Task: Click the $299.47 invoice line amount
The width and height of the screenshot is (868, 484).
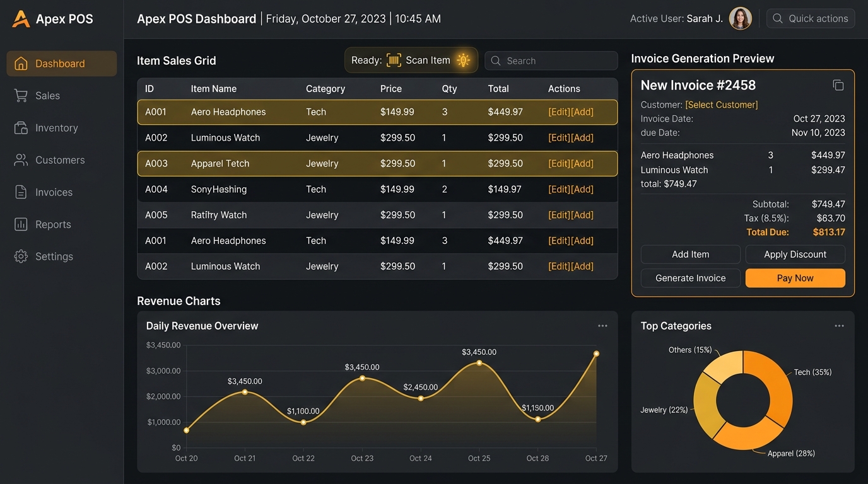Action: [x=828, y=170]
